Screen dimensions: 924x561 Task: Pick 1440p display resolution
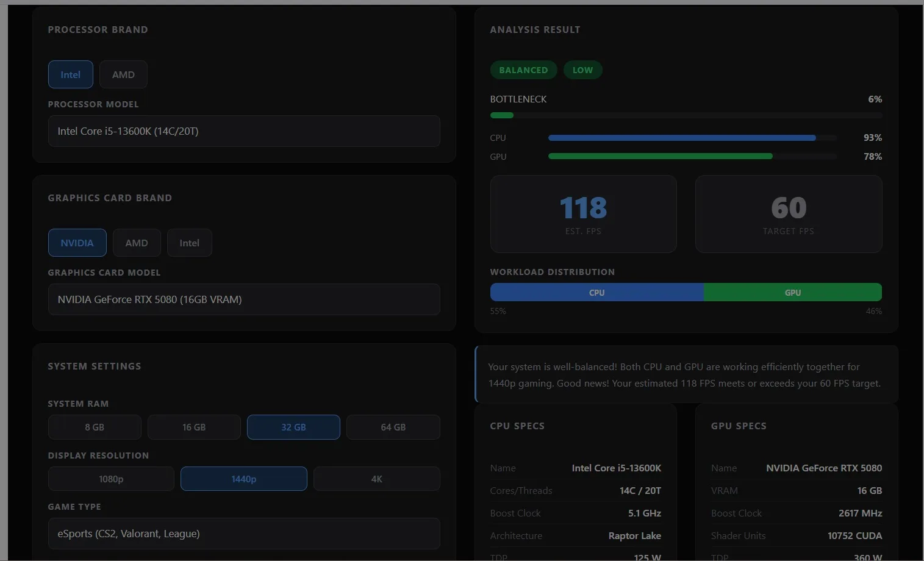point(244,479)
